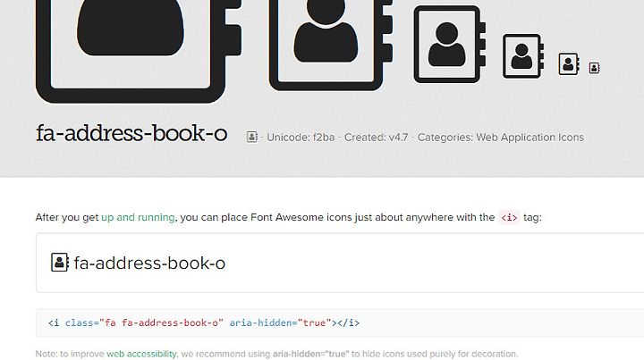The height and width of the screenshot is (360, 644).
Task: Click the fa-address-book-o page heading
Action: (131, 133)
